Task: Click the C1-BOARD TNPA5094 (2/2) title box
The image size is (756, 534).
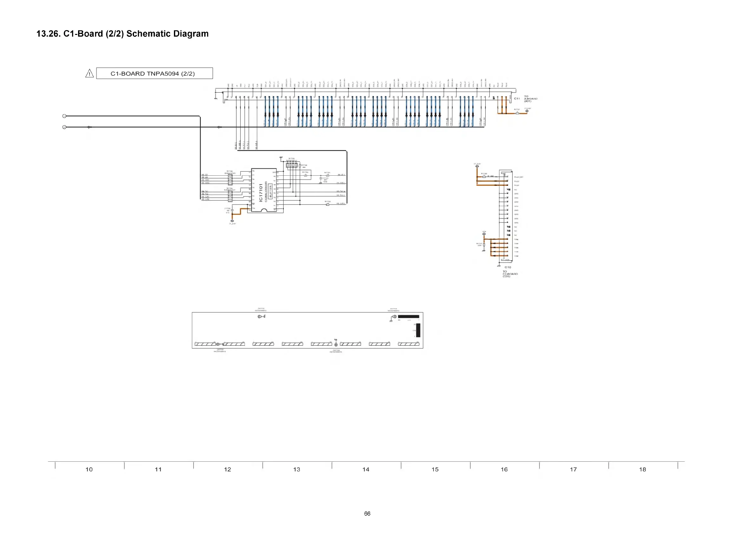Action: (155, 73)
